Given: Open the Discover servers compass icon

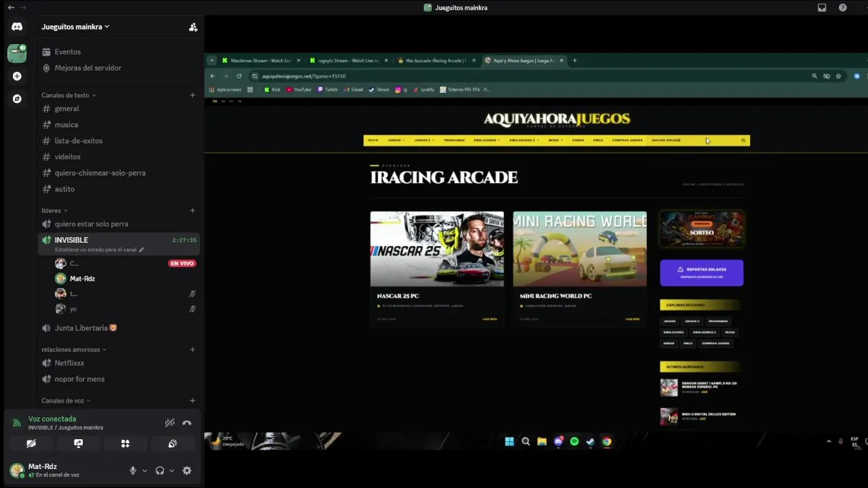Looking at the screenshot, I should (x=17, y=99).
